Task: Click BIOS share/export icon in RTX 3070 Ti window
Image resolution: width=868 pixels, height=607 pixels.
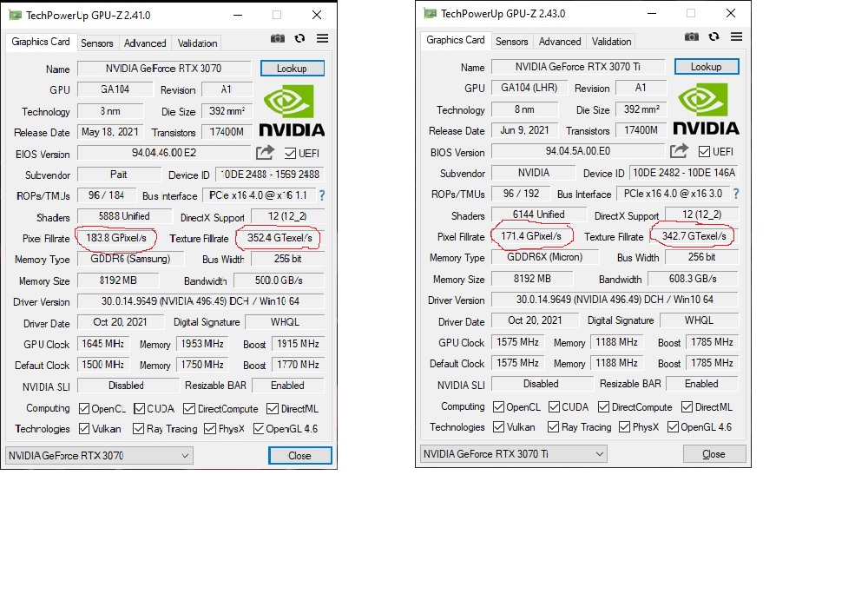Action: point(680,150)
